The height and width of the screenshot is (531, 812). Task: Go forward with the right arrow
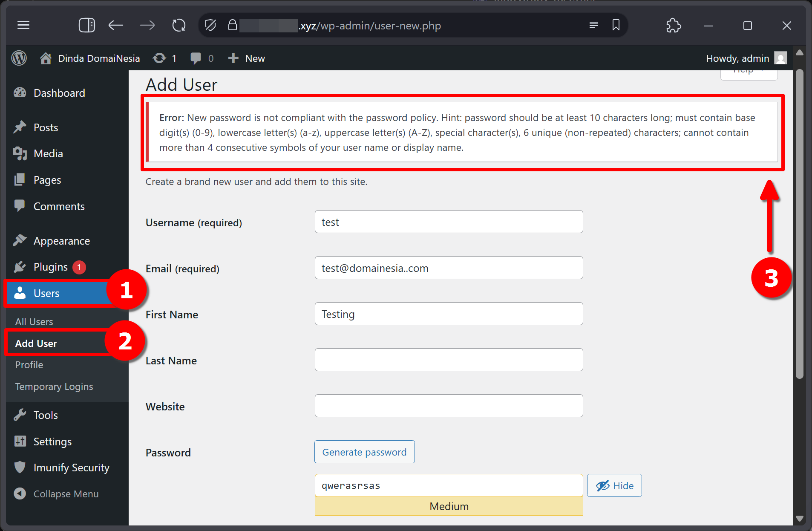[x=147, y=25]
